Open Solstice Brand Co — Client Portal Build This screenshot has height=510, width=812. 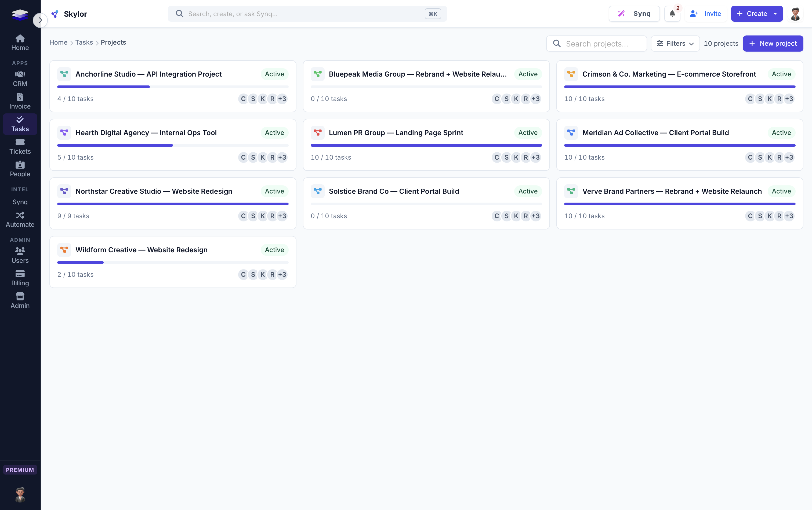394,191
